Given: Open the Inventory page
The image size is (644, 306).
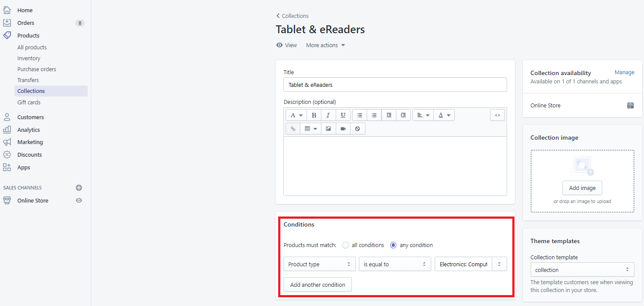Looking at the screenshot, I should pyautogui.click(x=29, y=58).
